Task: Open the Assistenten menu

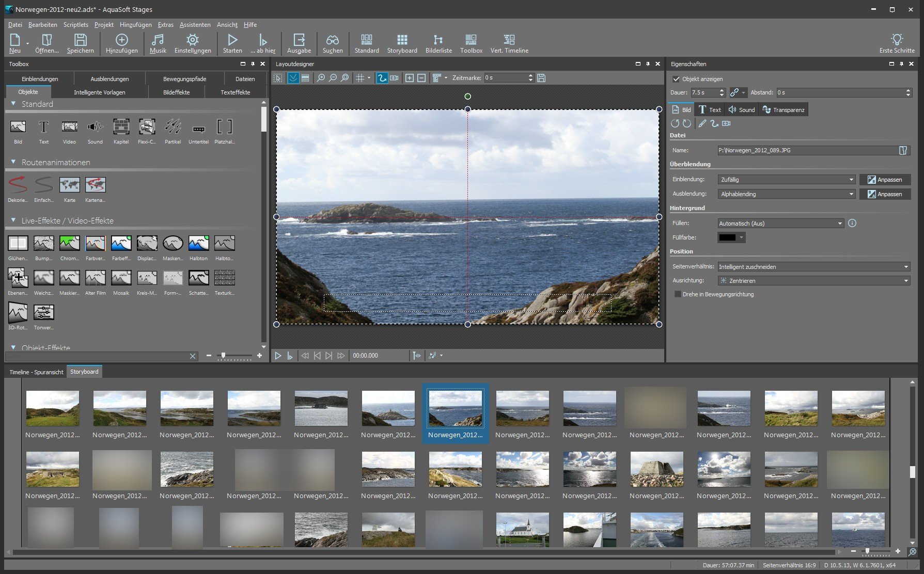Action: [x=195, y=25]
